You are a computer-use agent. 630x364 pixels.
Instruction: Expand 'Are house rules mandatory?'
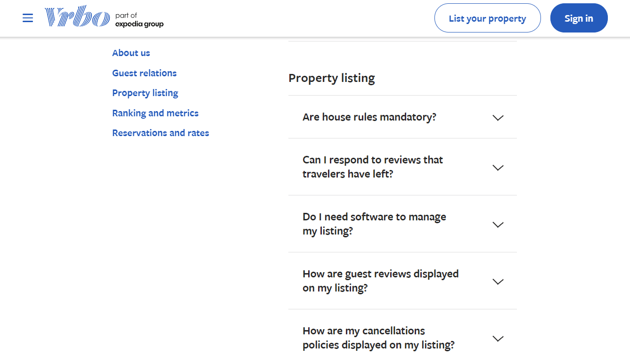coord(369,117)
